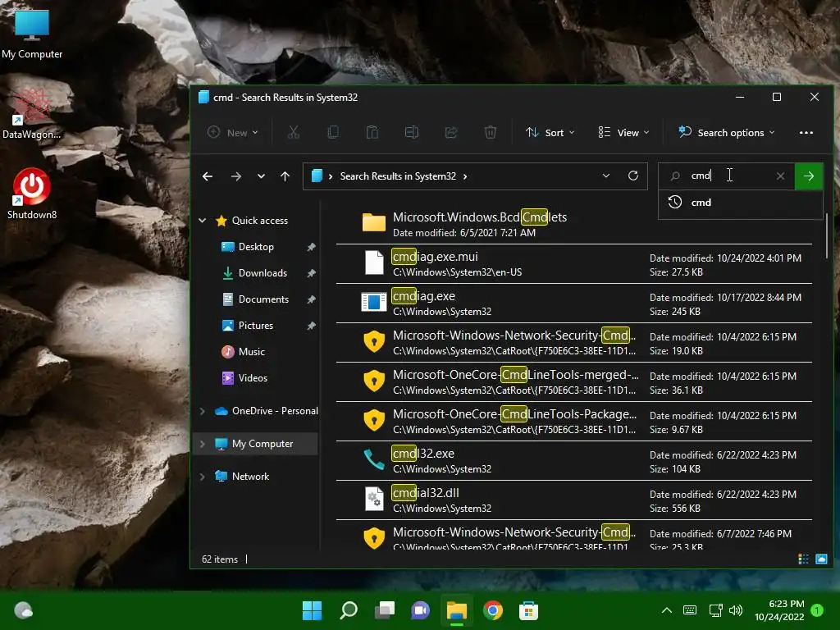
Task: Click the Copy icon in toolbar
Action: click(x=333, y=132)
